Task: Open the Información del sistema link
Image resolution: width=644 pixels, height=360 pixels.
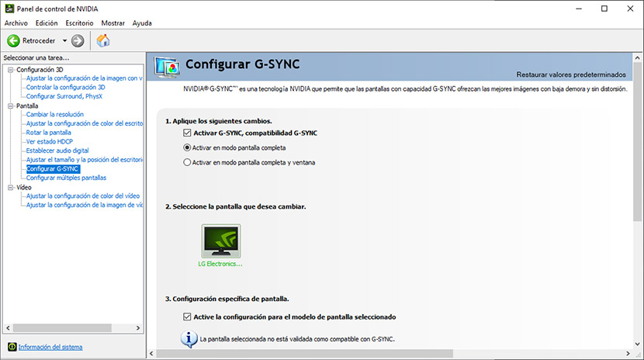Action: (x=50, y=347)
